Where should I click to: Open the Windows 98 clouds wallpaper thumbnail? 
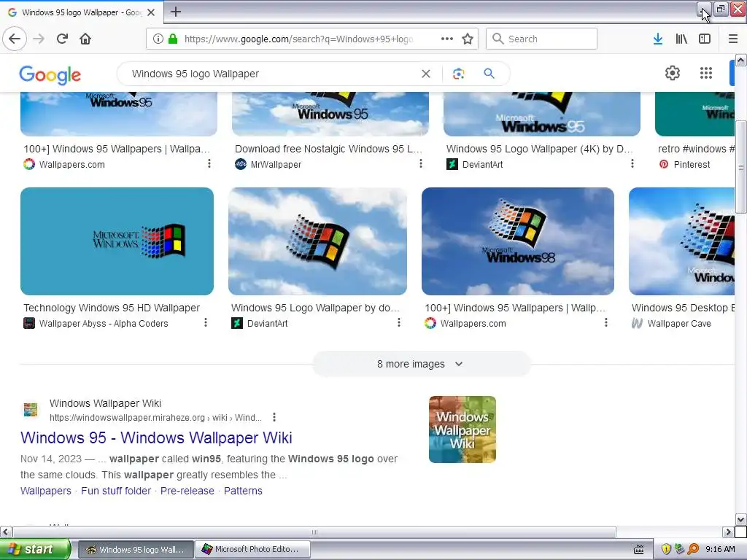pos(518,241)
